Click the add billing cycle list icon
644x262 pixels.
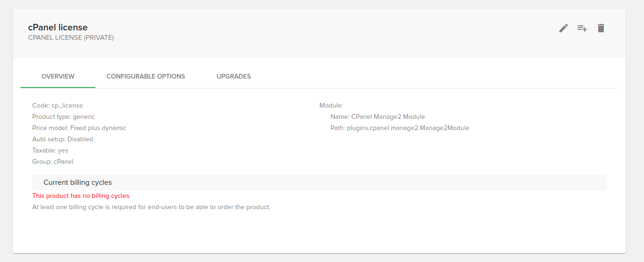click(582, 28)
